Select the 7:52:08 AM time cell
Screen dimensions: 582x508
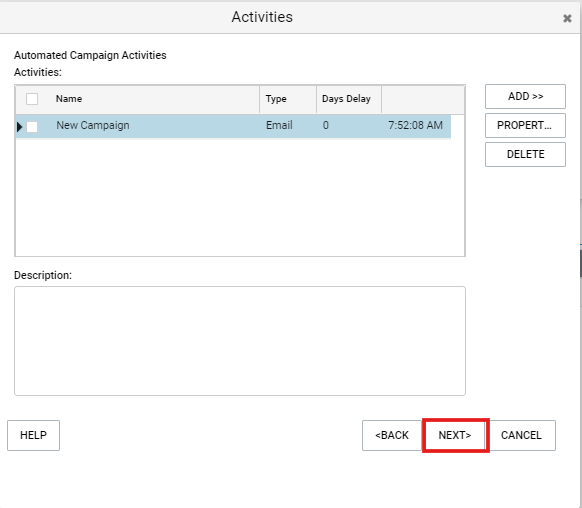point(415,125)
